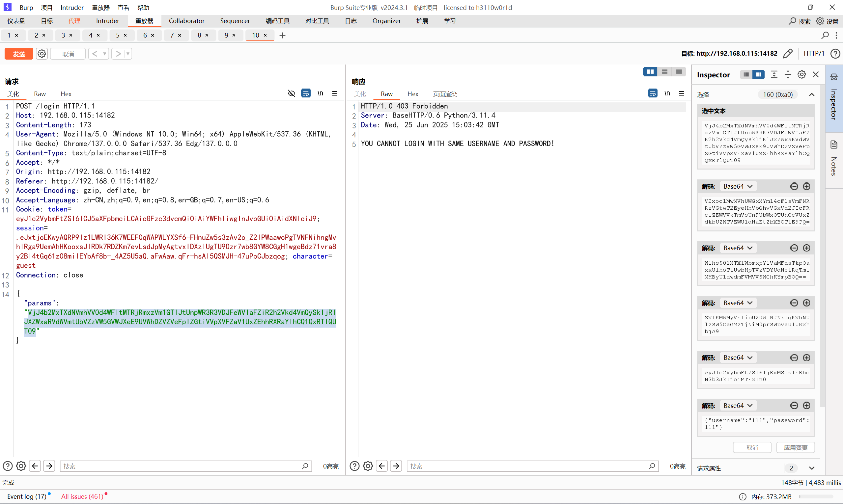Switch Inspector to right docked layout icon
Viewport: 843px width, 504px height.
point(758,74)
